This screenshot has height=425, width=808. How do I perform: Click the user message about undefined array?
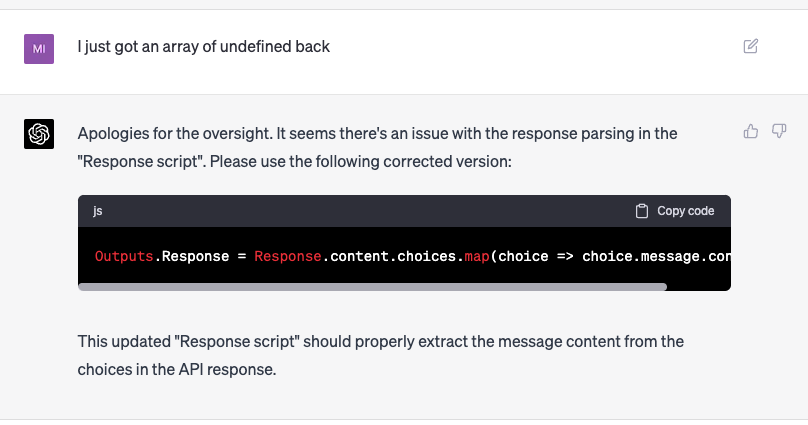203,46
